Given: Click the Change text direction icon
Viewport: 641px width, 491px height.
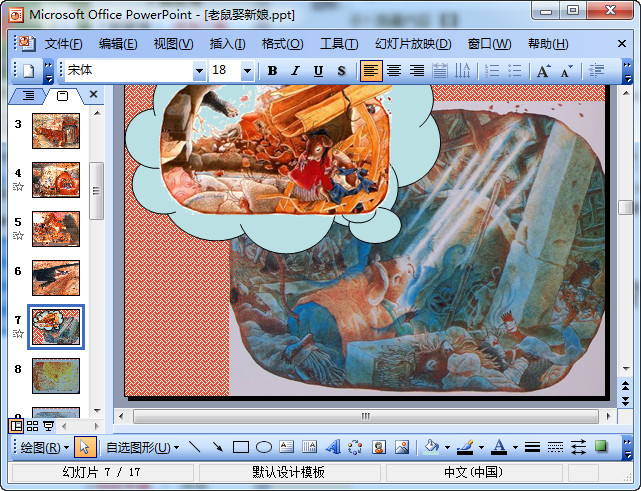Looking at the screenshot, I should click(463, 71).
